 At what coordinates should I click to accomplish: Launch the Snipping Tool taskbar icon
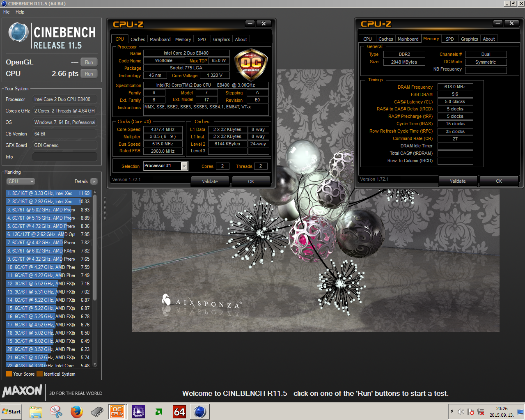[x=56, y=411]
